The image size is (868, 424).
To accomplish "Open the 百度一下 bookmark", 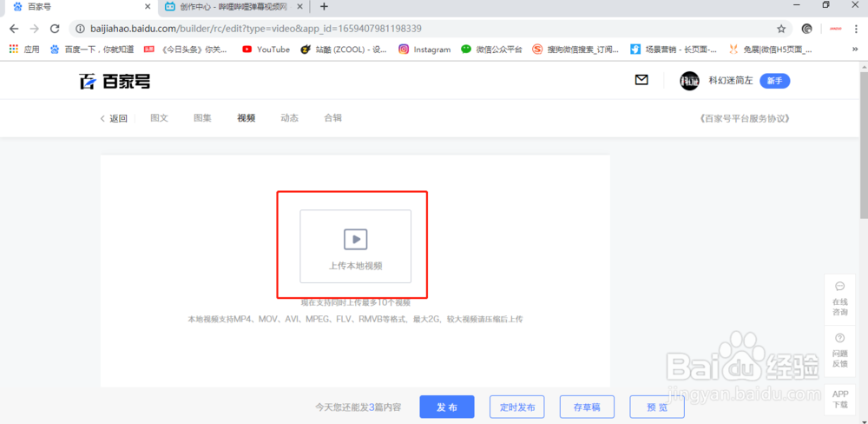I will (92, 50).
